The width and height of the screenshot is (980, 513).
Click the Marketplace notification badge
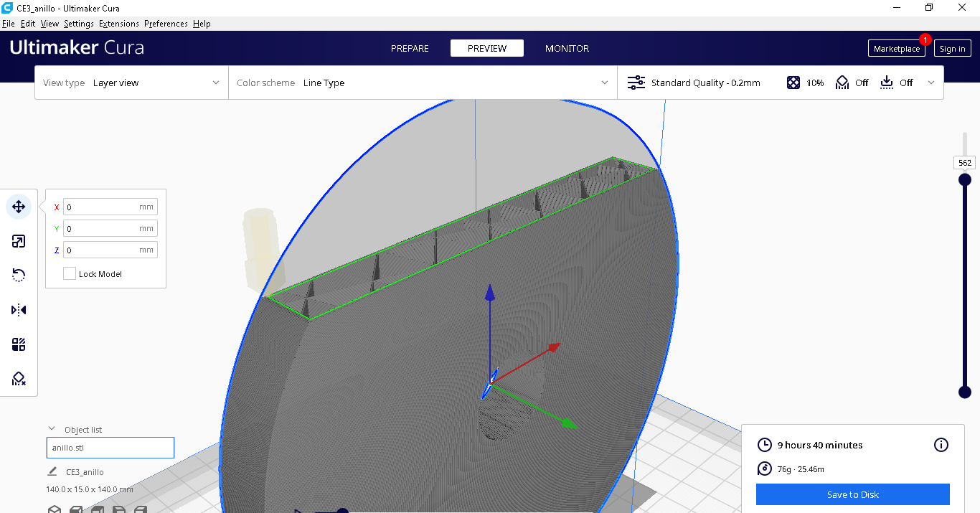click(925, 39)
